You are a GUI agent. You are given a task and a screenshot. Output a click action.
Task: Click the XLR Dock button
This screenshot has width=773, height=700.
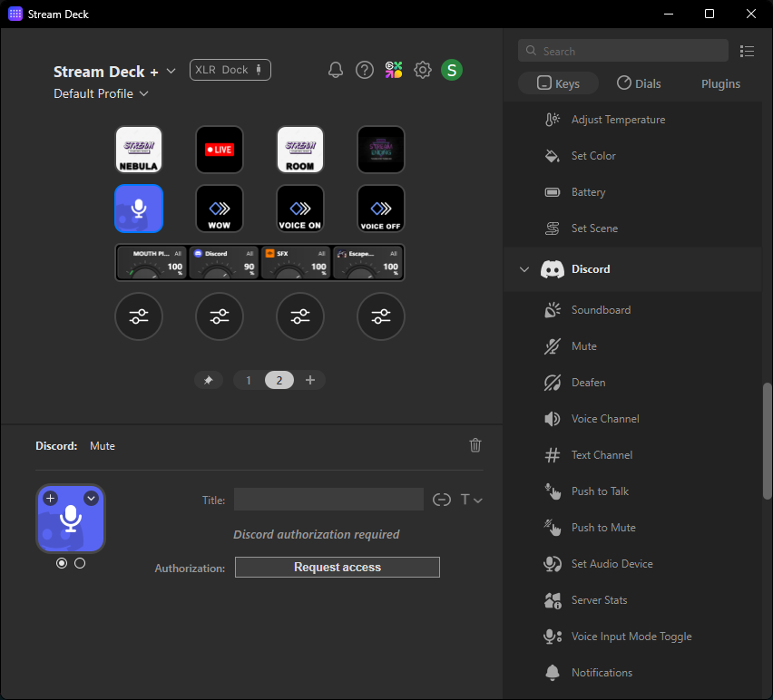tap(230, 70)
